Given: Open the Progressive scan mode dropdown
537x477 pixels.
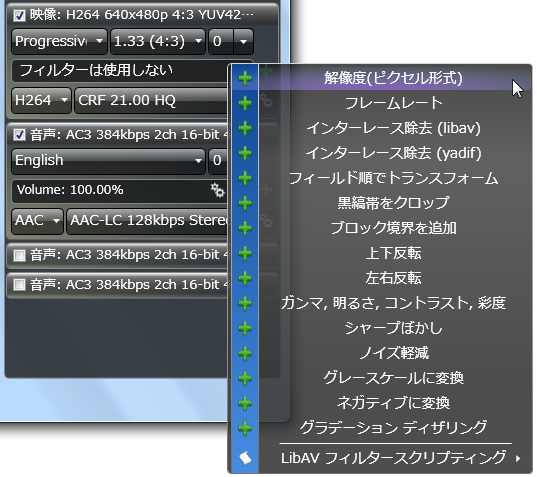Looking at the screenshot, I should [x=59, y=41].
